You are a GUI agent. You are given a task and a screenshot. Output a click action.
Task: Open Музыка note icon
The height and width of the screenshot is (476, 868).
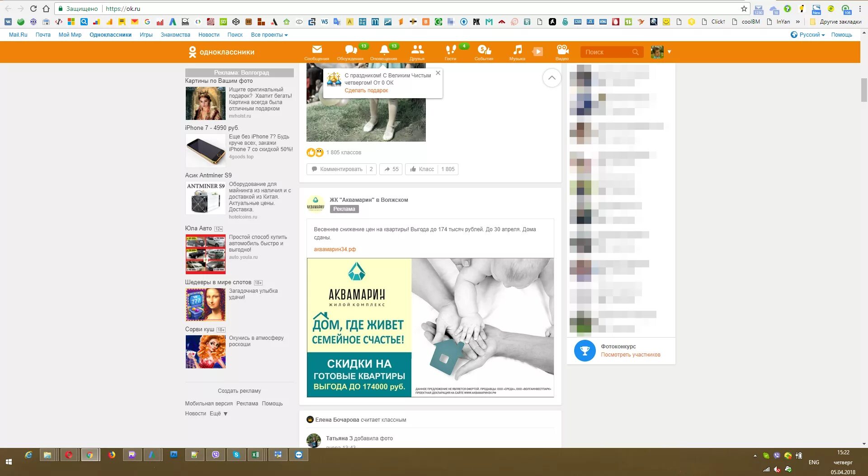518,50
